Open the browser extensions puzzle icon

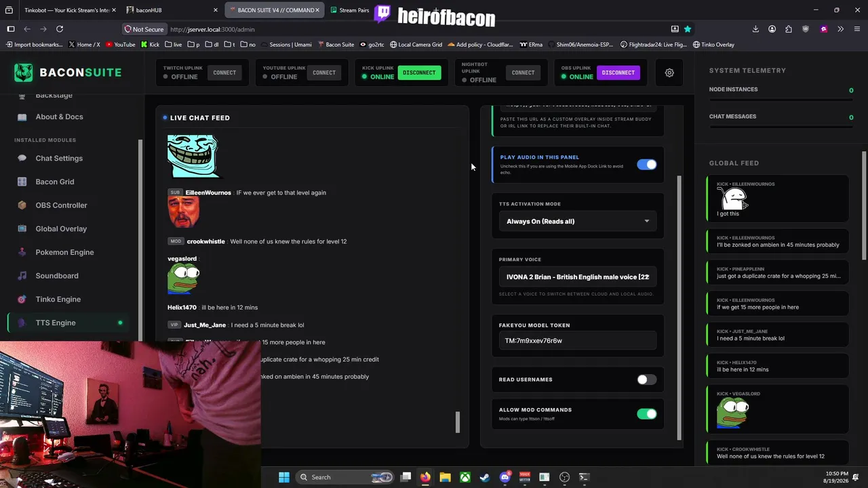(x=789, y=29)
